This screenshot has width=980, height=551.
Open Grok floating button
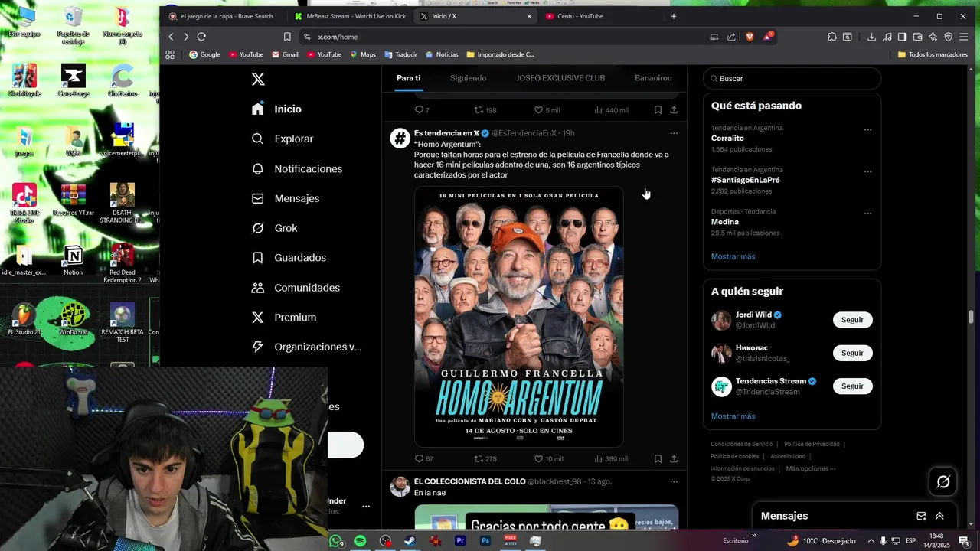pyautogui.click(x=943, y=481)
